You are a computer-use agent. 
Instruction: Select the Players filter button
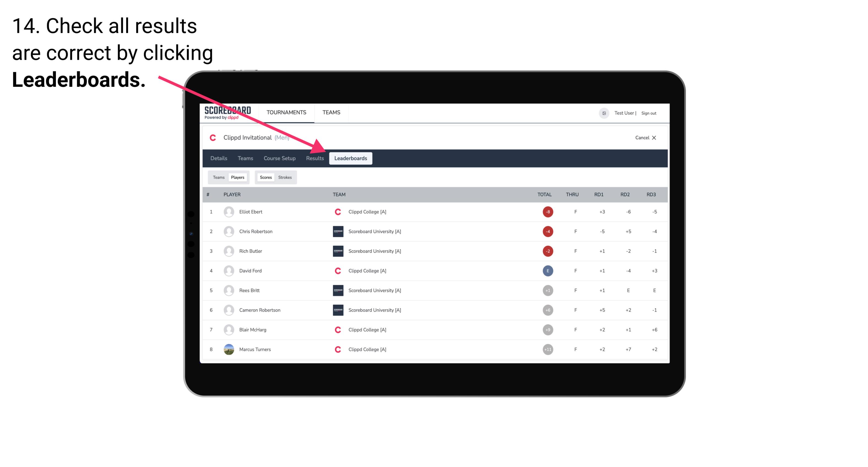click(238, 177)
